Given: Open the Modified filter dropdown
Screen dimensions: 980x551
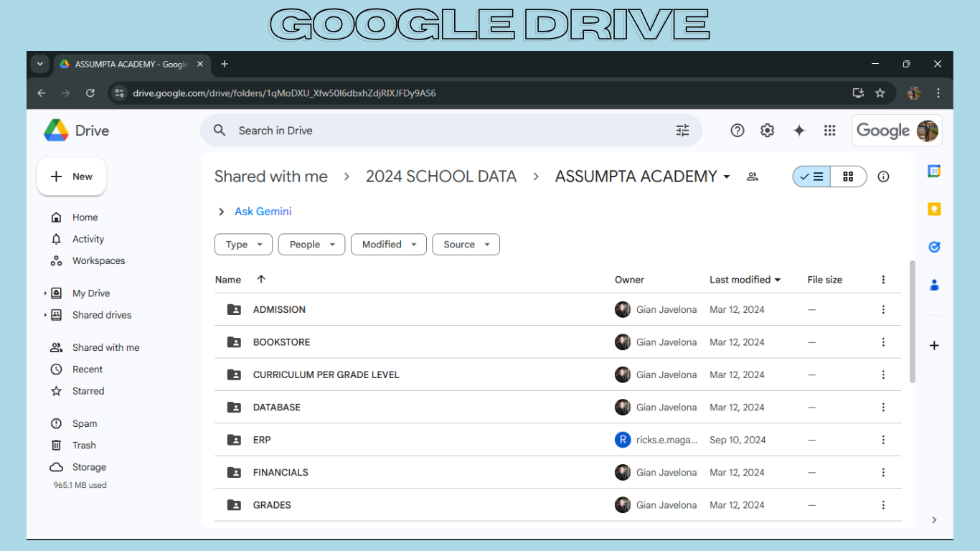Looking at the screenshot, I should 389,245.
